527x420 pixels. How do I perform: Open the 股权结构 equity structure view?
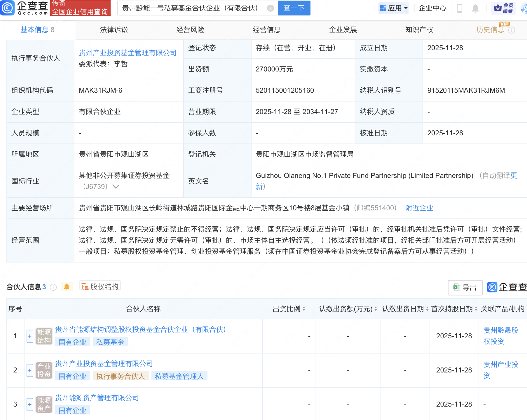pyautogui.click(x=100, y=287)
